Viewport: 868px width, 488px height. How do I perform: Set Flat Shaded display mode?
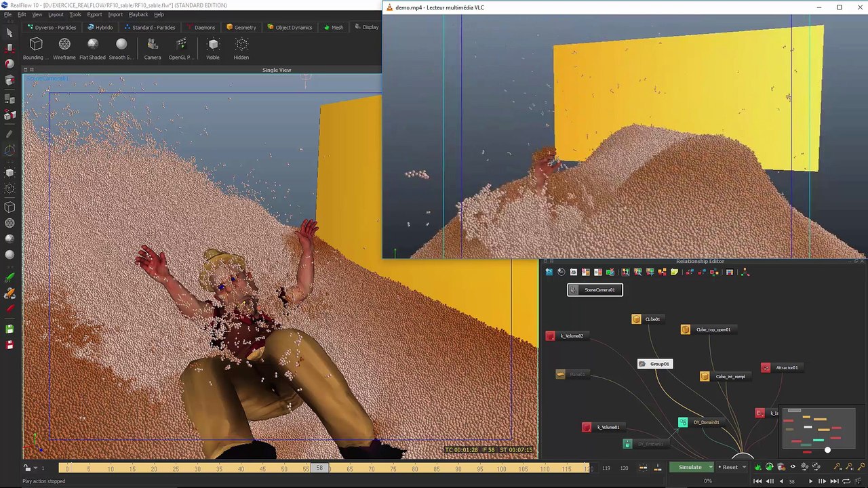coord(93,49)
